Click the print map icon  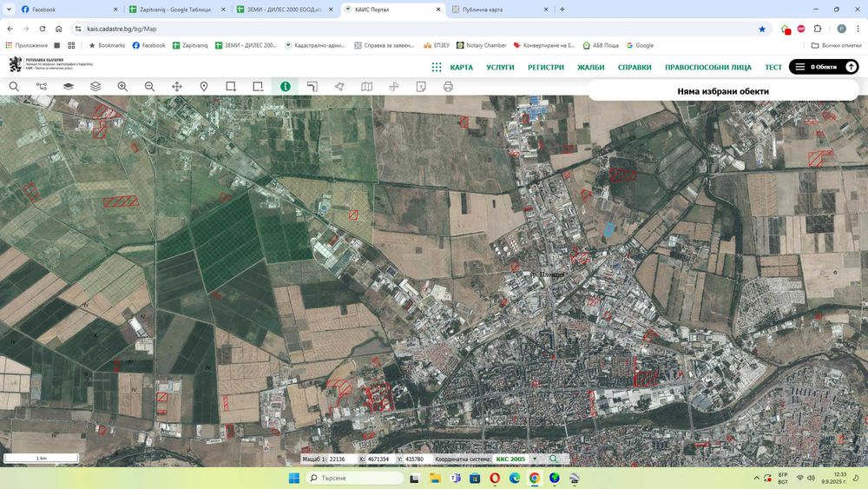click(448, 87)
